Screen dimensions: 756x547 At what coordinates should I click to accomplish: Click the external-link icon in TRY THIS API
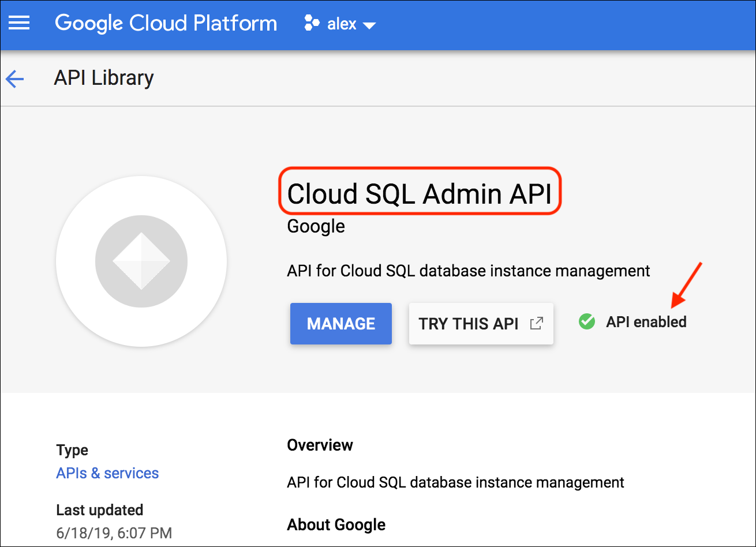(537, 323)
